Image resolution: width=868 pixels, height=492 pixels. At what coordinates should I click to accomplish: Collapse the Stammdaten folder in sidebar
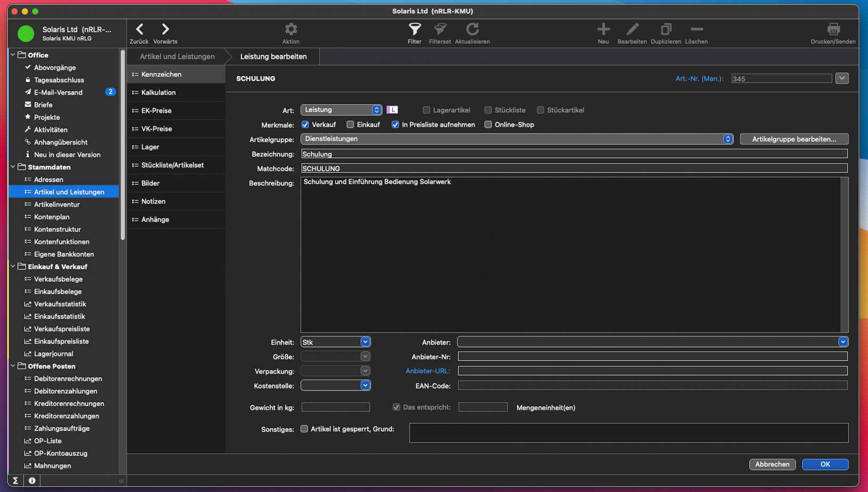pos(13,167)
